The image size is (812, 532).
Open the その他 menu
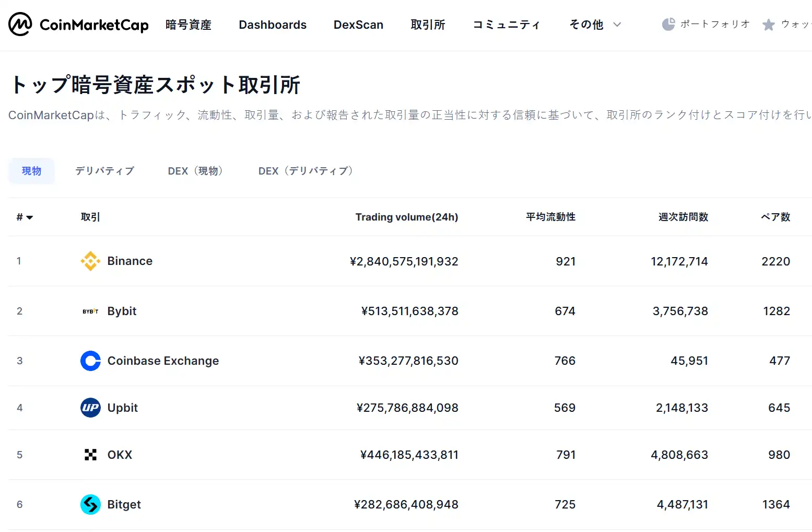(586, 25)
